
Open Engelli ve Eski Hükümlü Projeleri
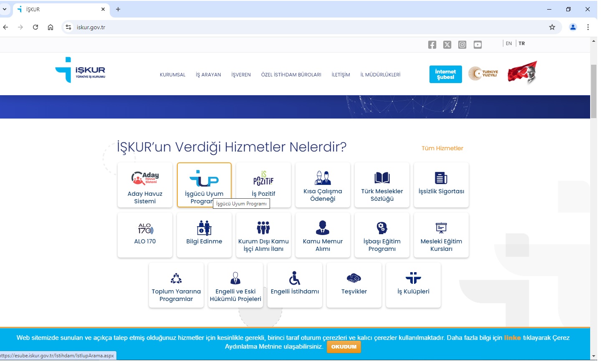(235, 285)
